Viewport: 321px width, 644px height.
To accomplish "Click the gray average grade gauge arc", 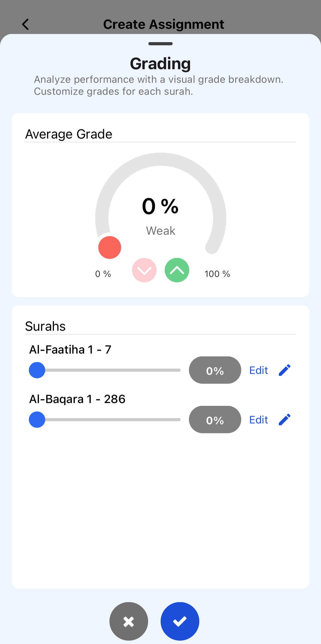I will [x=161, y=159].
